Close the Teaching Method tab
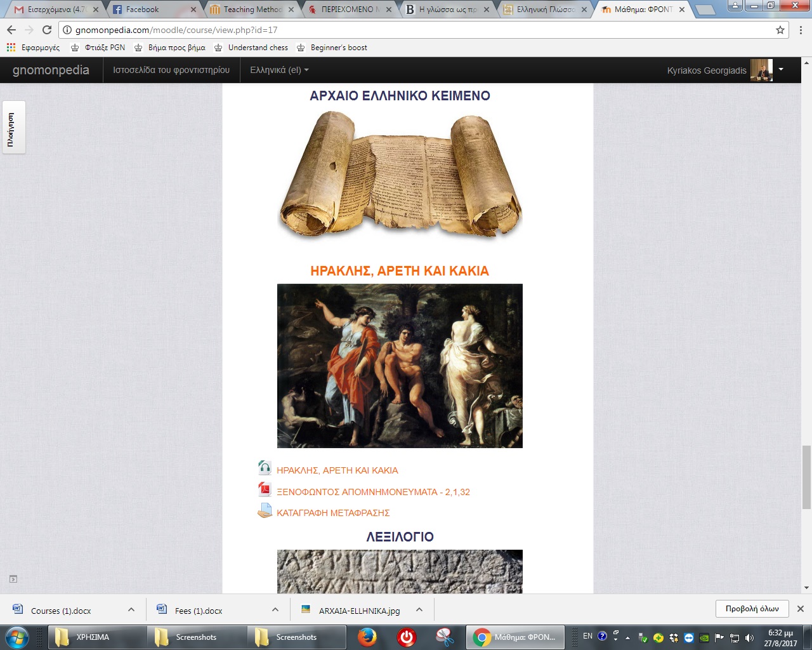Viewport: 812px width, 650px height. pos(291,10)
